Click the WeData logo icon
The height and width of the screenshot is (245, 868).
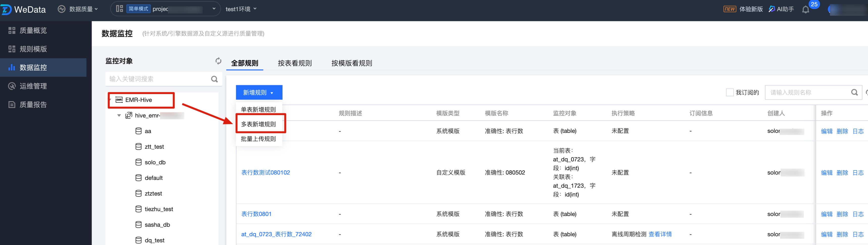click(6, 9)
